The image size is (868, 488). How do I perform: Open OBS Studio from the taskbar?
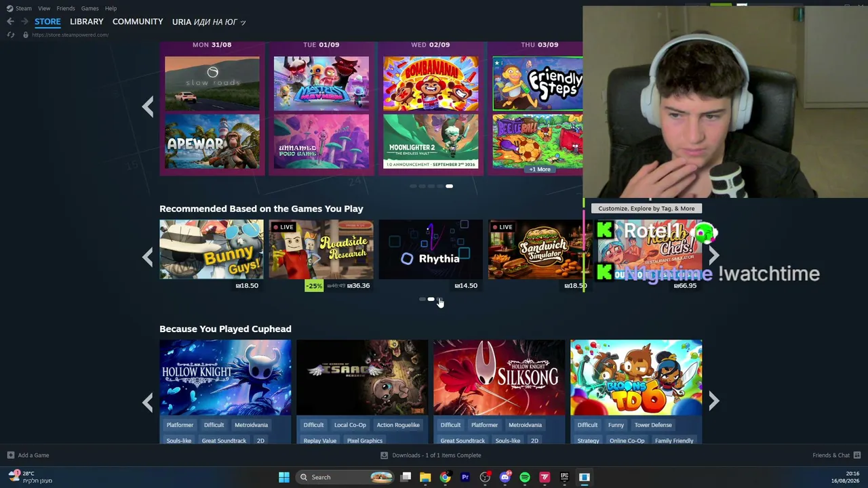[x=485, y=477]
